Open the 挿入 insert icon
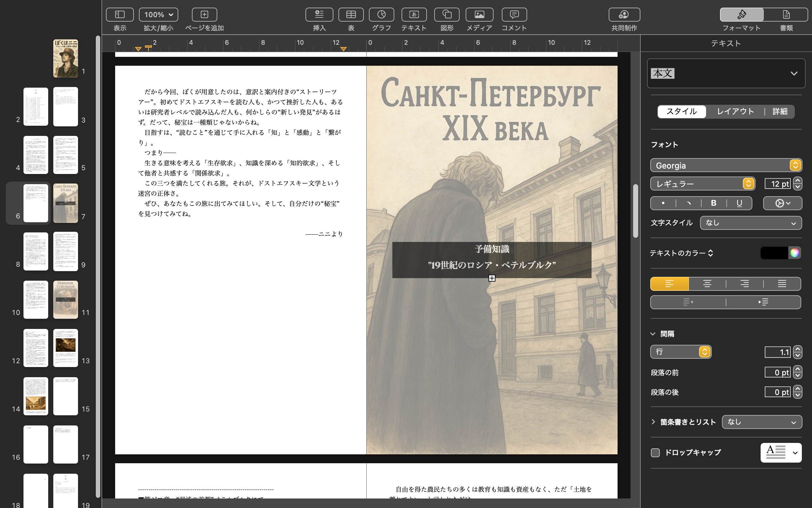Viewport: 812px width, 508px height. point(319,15)
